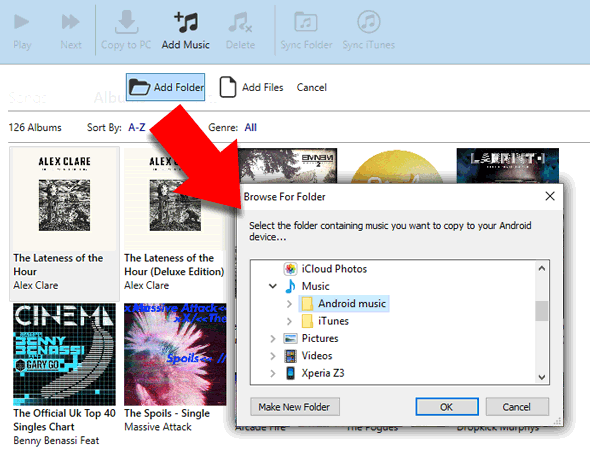Click 'The Spoils - Single' title
The width and height of the screenshot is (590, 452).
click(167, 413)
